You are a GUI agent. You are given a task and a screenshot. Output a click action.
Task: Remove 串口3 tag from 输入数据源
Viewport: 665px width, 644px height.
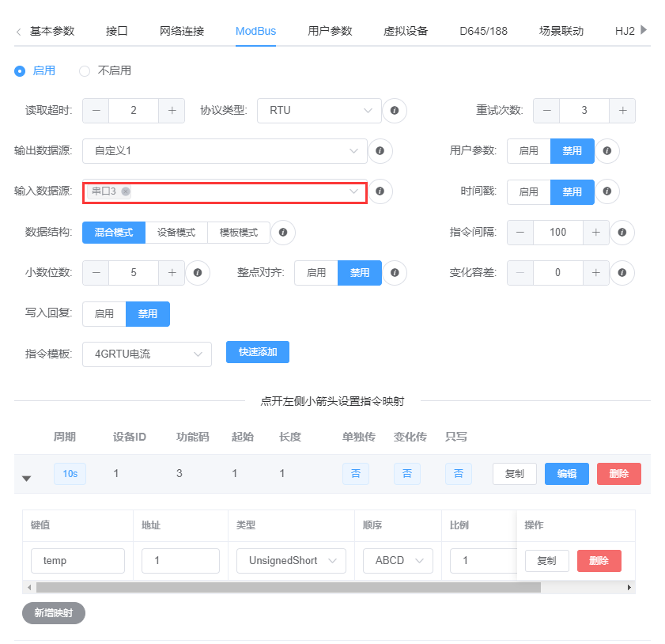click(x=126, y=191)
